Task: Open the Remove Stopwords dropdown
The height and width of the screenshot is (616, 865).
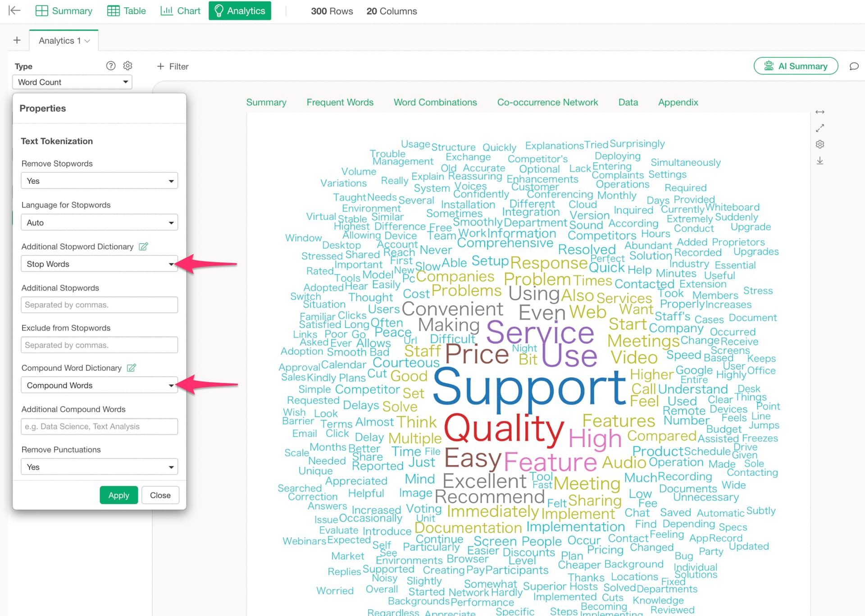Action: (x=99, y=181)
